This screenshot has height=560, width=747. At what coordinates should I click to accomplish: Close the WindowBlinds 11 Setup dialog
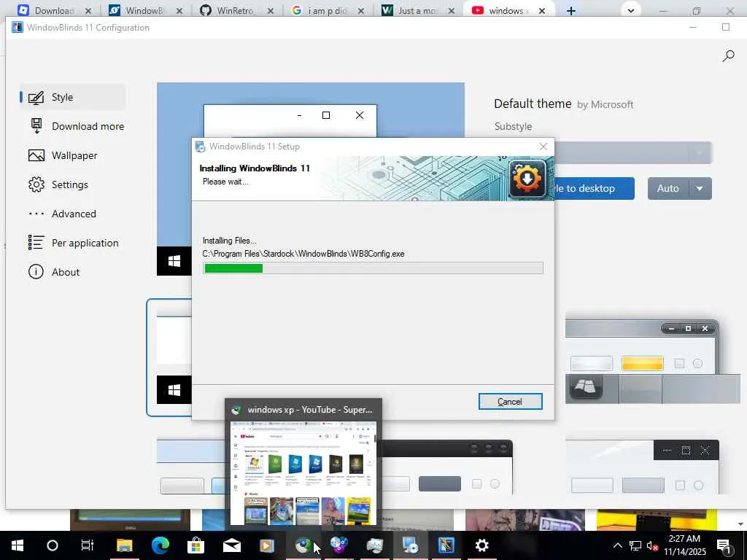(543, 147)
